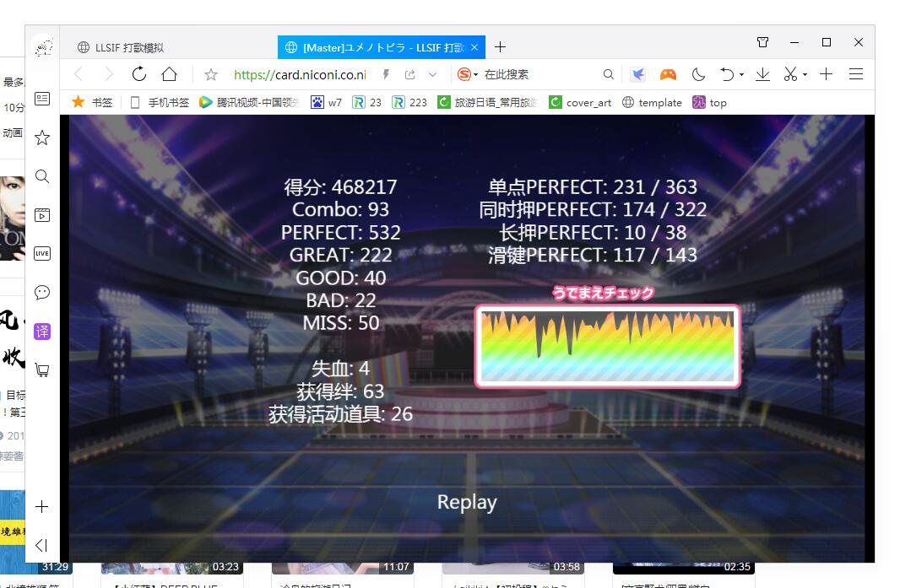
Task: Open the chat bubble sidebar icon
Action: (42, 293)
